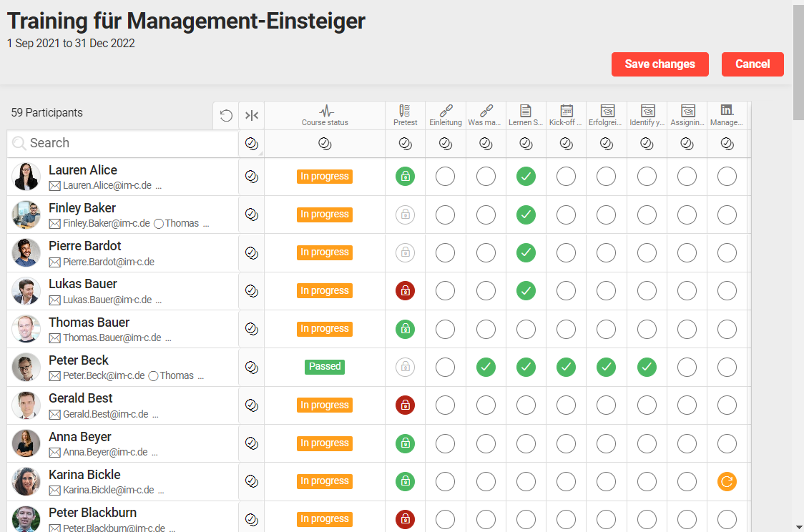Unlock Lukas Bauer's red Pretest padlock
This screenshot has height=532, width=804.
405,290
